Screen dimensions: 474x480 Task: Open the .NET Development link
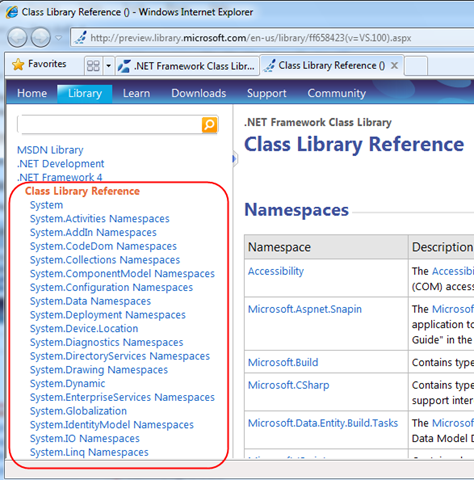point(61,164)
